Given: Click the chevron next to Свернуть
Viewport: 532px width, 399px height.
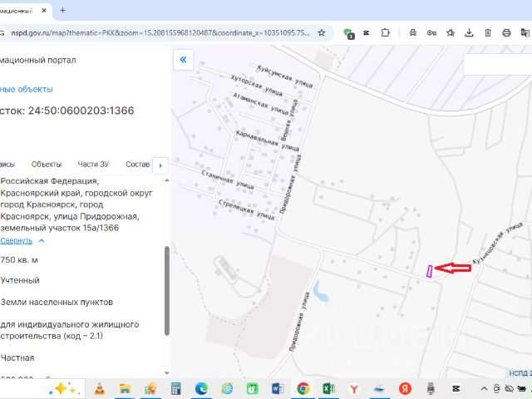Looking at the screenshot, I should [42, 240].
